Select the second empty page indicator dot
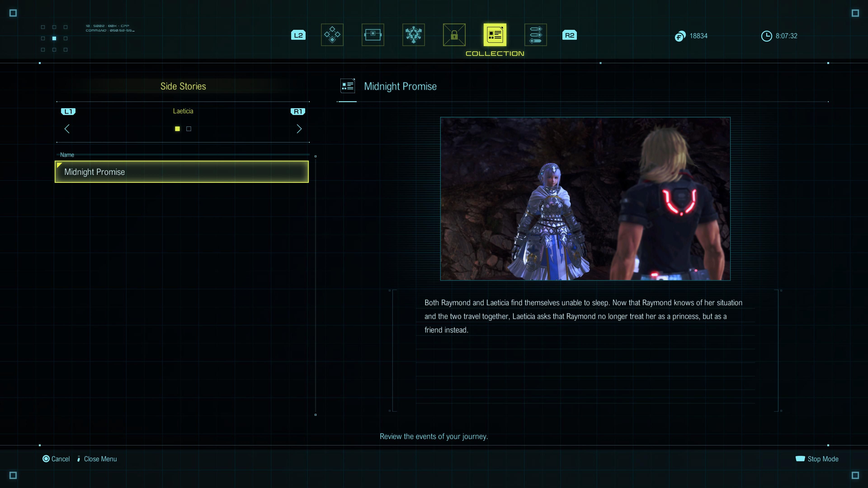This screenshot has height=488, width=868. 189,129
